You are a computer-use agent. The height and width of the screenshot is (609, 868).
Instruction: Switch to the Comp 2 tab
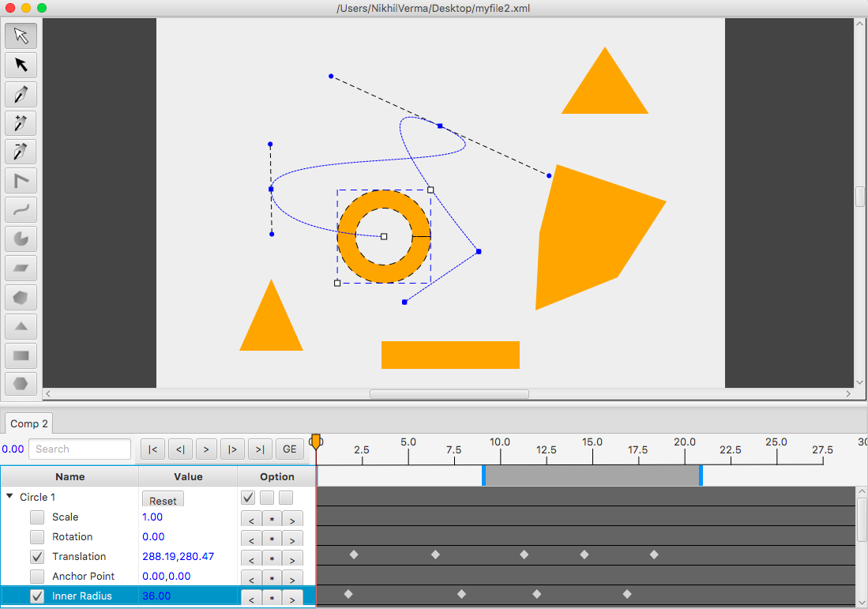(x=28, y=423)
